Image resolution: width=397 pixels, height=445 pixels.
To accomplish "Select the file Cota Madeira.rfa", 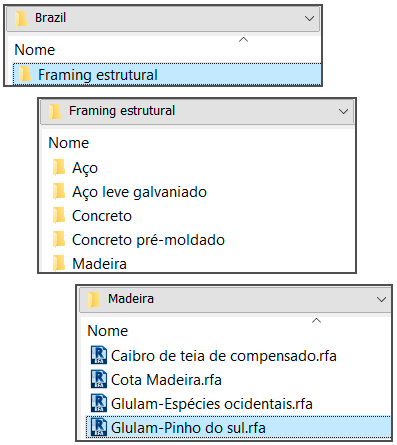I will [x=166, y=380].
